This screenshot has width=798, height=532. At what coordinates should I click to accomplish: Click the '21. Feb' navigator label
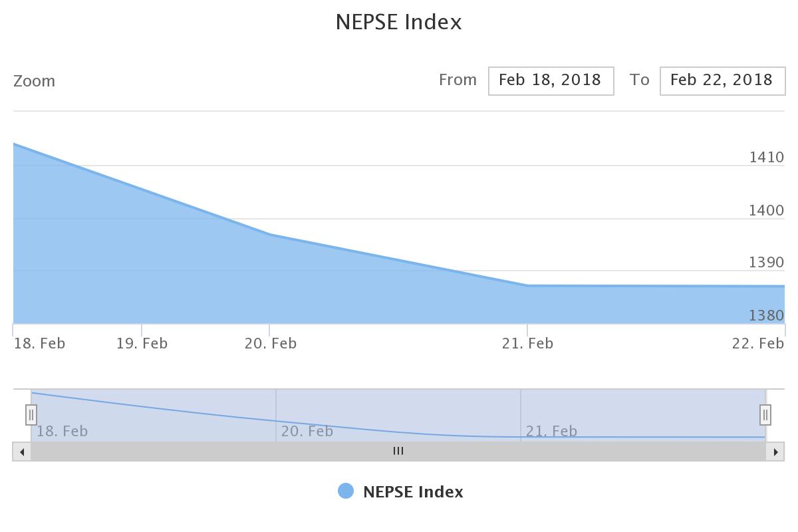(x=552, y=431)
